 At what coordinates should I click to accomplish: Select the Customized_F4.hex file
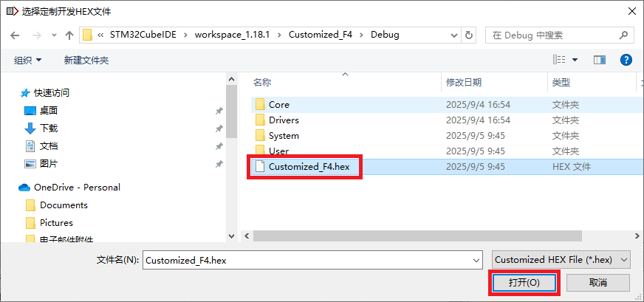(309, 167)
